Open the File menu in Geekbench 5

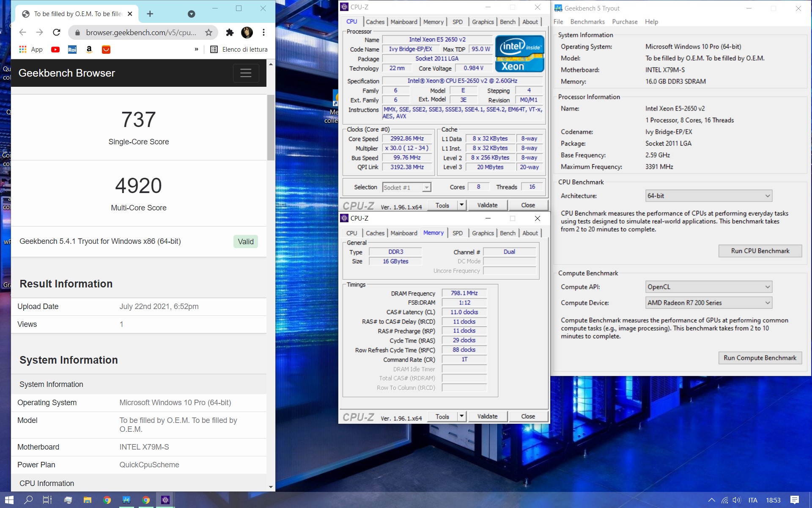click(x=558, y=22)
